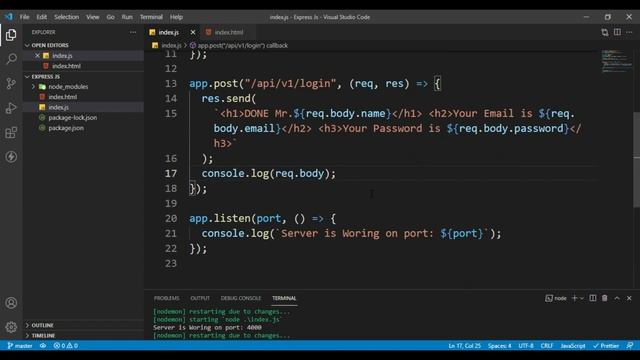This screenshot has height=360, width=640.
Task: Open the Run menu
Action: [x=127, y=17]
